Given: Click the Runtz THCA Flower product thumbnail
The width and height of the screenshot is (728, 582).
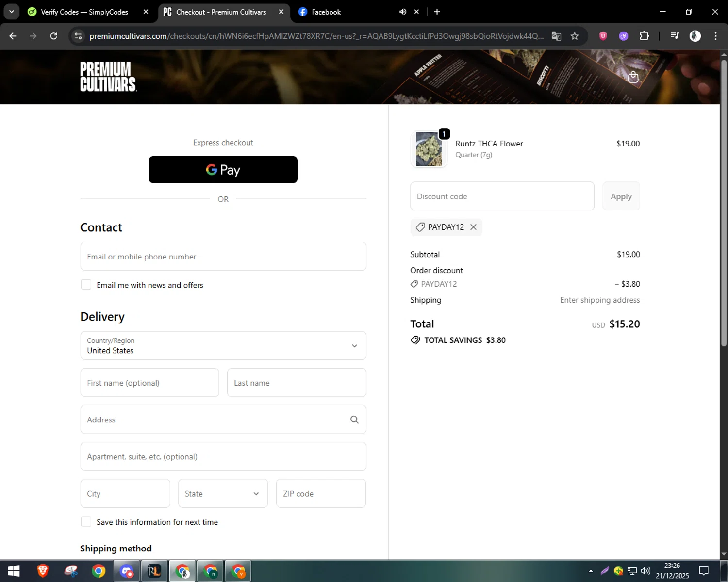Looking at the screenshot, I should (429, 149).
